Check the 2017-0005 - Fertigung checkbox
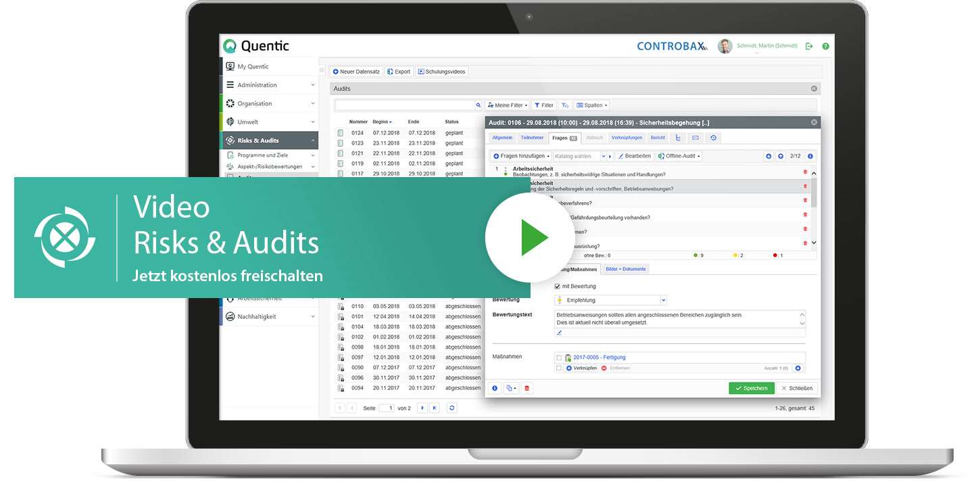The image size is (980, 490). coord(558,358)
